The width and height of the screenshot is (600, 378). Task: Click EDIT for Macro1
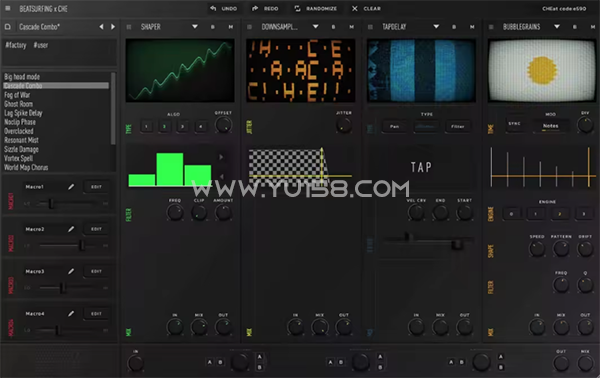(96, 187)
